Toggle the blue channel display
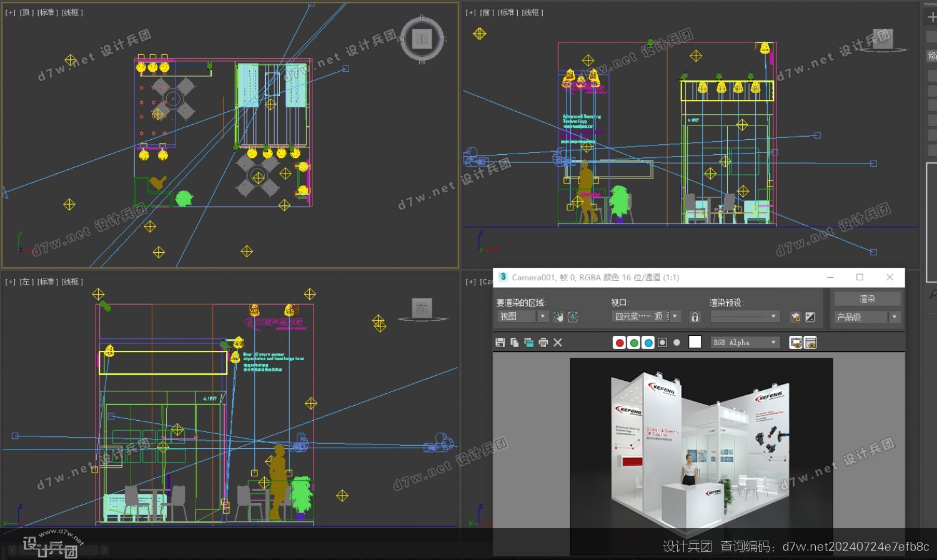This screenshot has height=560, width=937. 648,342
